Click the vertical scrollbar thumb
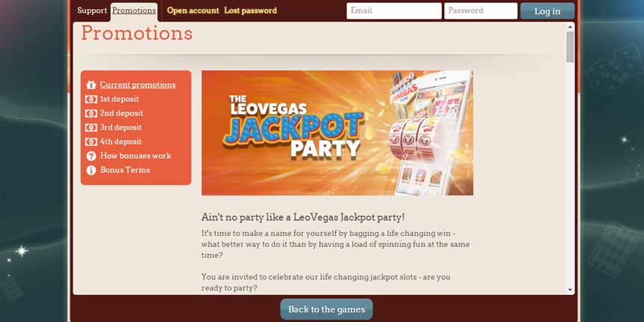The width and height of the screenshot is (644, 322). [570, 47]
